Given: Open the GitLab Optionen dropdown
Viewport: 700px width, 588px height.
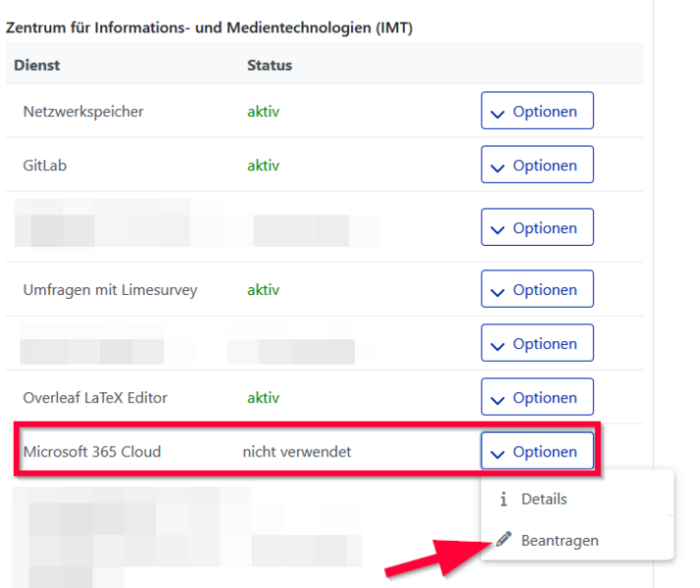Looking at the screenshot, I should [537, 166].
